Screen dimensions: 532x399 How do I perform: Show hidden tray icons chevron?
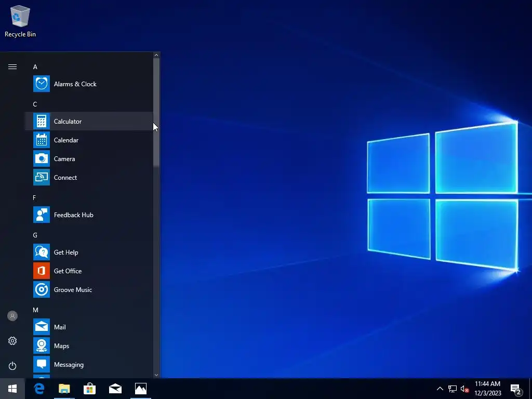click(440, 389)
